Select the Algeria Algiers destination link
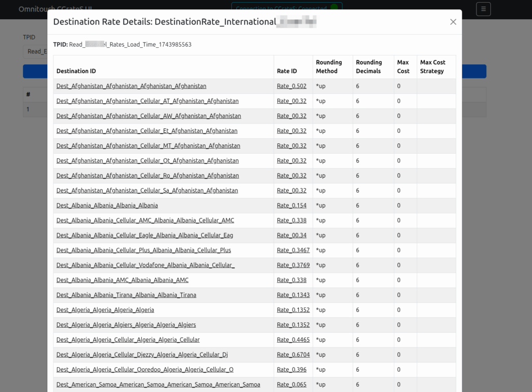Screen dimensions: 532x392 (x=126, y=325)
